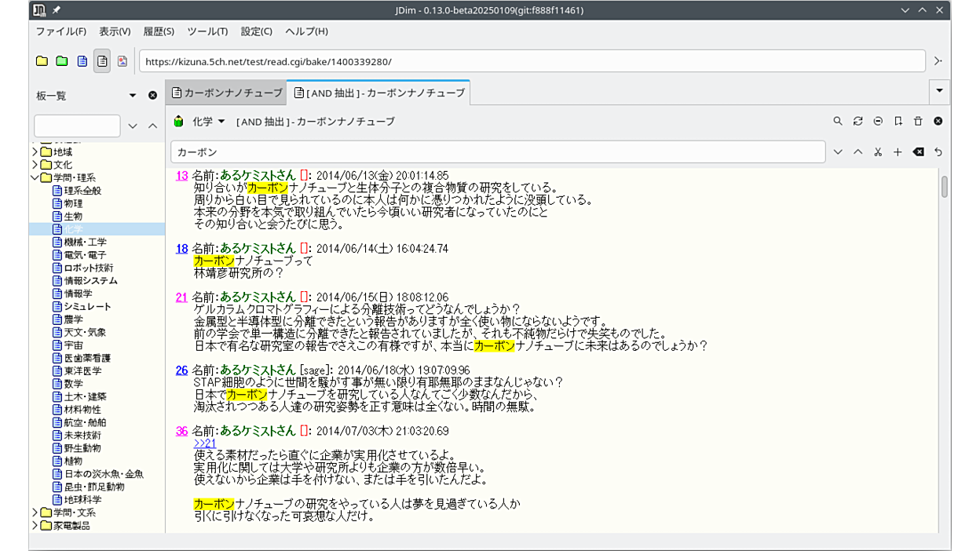This screenshot has height=551, width=980.
Task: Expand the 地域 folder in board tree
Action: pos(35,151)
